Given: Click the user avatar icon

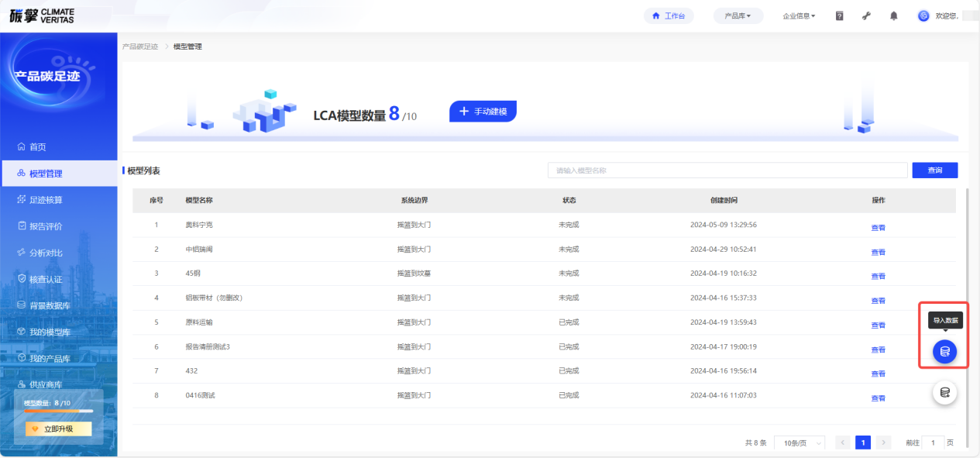Looking at the screenshot, I should 923,15.
